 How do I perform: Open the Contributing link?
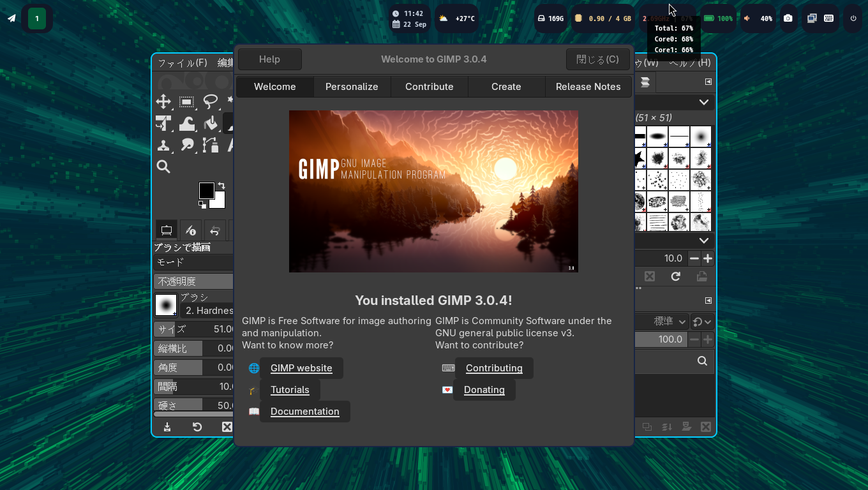click(x=494, y=368)
